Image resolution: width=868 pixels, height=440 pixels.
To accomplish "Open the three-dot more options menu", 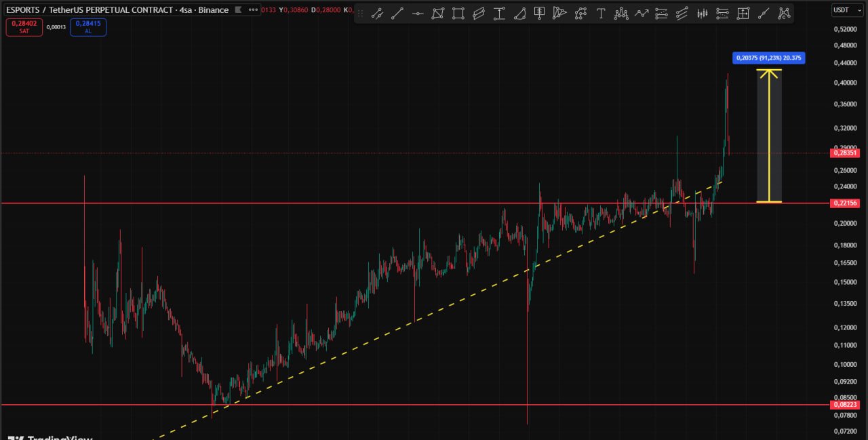I will pos(253,10).
